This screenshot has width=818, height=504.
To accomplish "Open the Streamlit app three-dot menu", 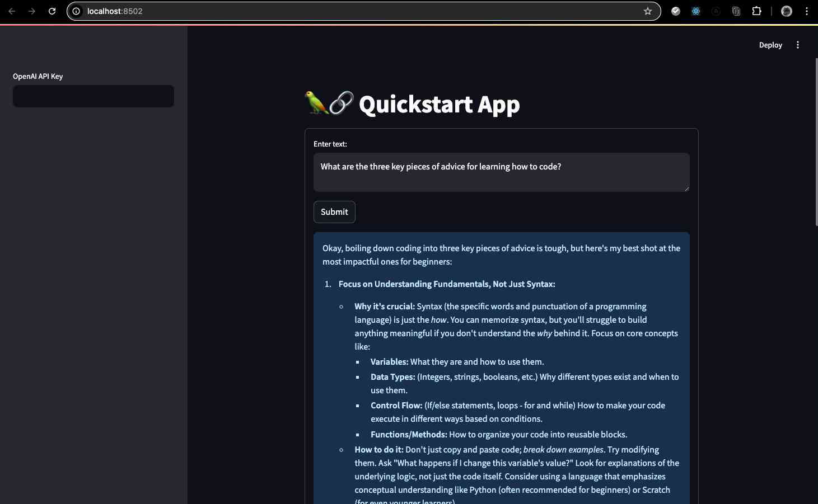I will tap(798, 45).
